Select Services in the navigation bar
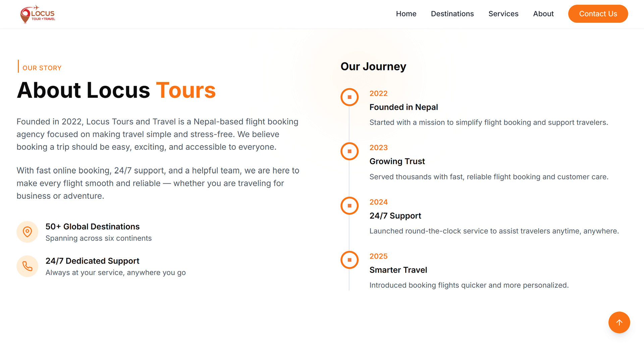This screenshot has width=644, height=345. click(x=503, y=14)
